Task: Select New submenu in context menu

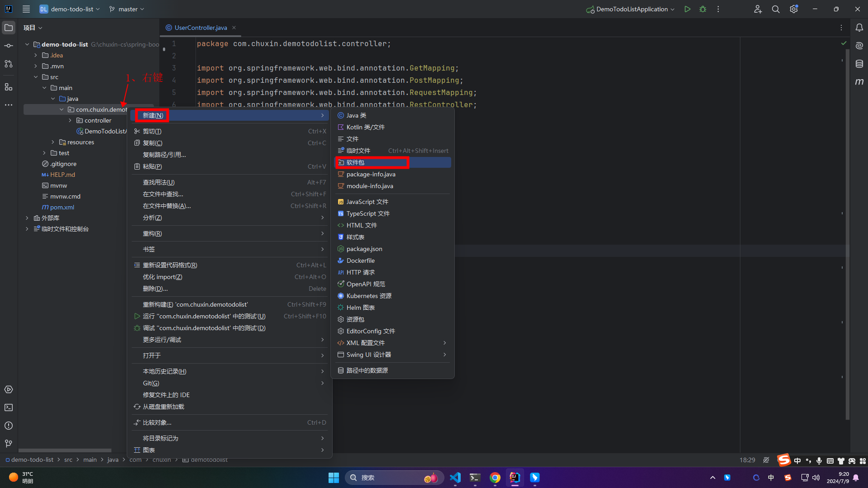Action: 229,115
